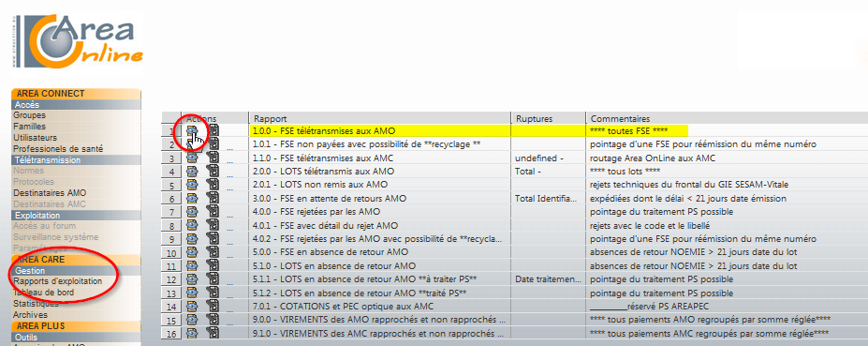Open the Statistiques sidebar entry
This screenshot has height=346, width=868.
36,303
